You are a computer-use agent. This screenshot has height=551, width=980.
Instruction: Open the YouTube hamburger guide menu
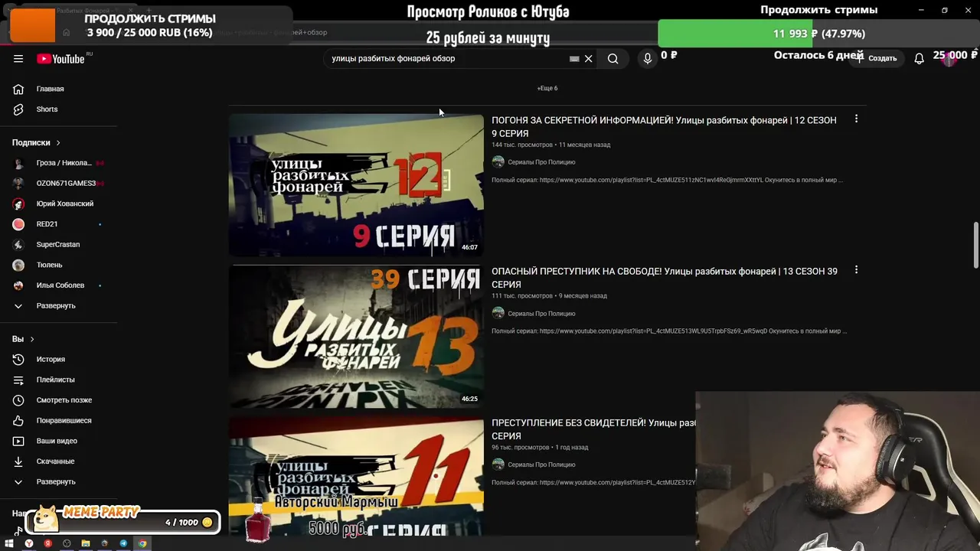click(x=18, y=59)
